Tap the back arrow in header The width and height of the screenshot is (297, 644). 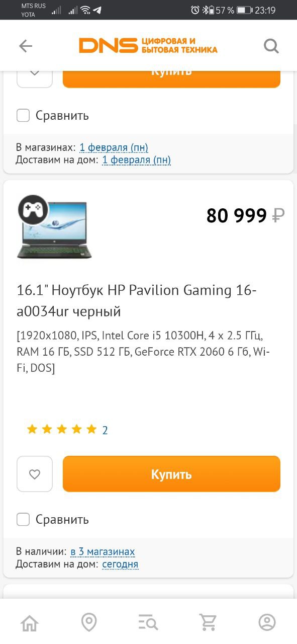[x=26, y=46]
